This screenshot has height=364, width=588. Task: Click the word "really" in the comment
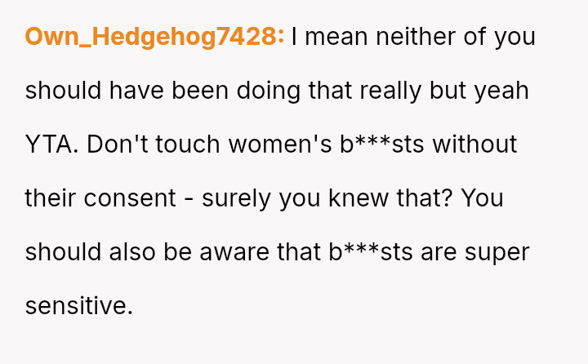click(x=385, y=91)
